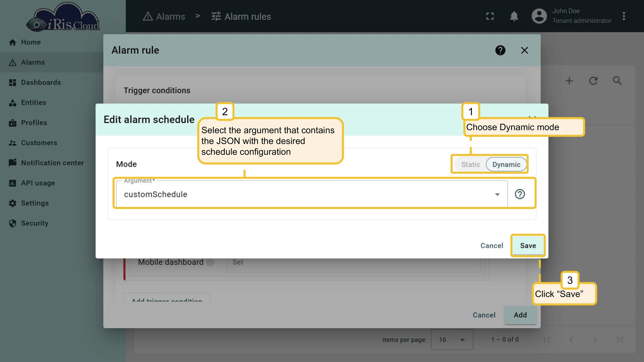This screenshot has height=362, width=644.
Task: Select Dynamic schedule mode
Action: (506, 164)
